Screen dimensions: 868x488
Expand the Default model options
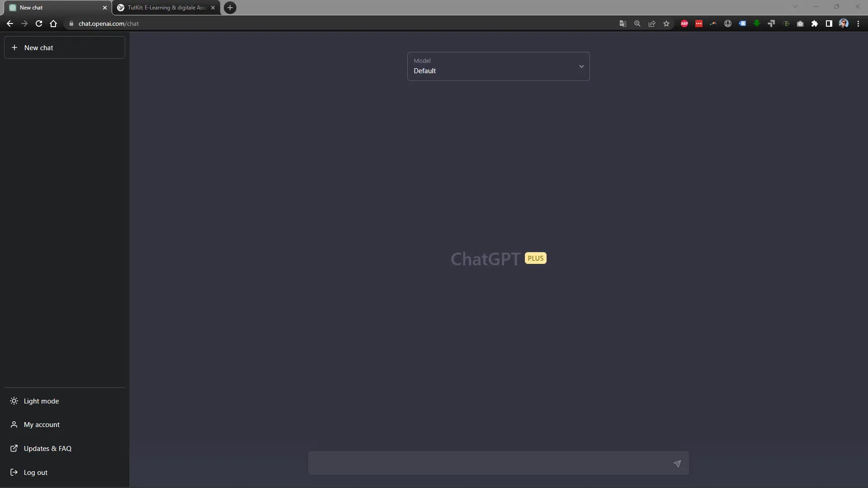pyautogui.click(x=581, y=66)
